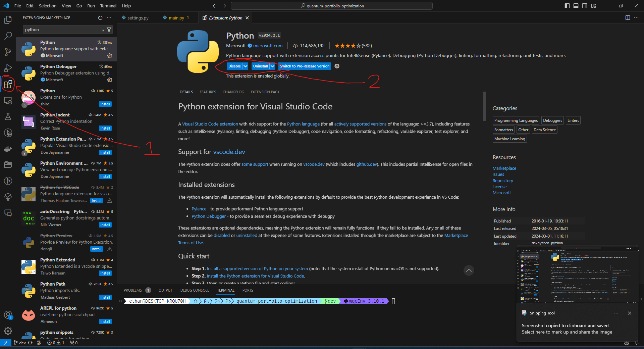Viewport: 644px width, 349px height.
Task: Open the Docker extension view
Action: coord(8,149)
